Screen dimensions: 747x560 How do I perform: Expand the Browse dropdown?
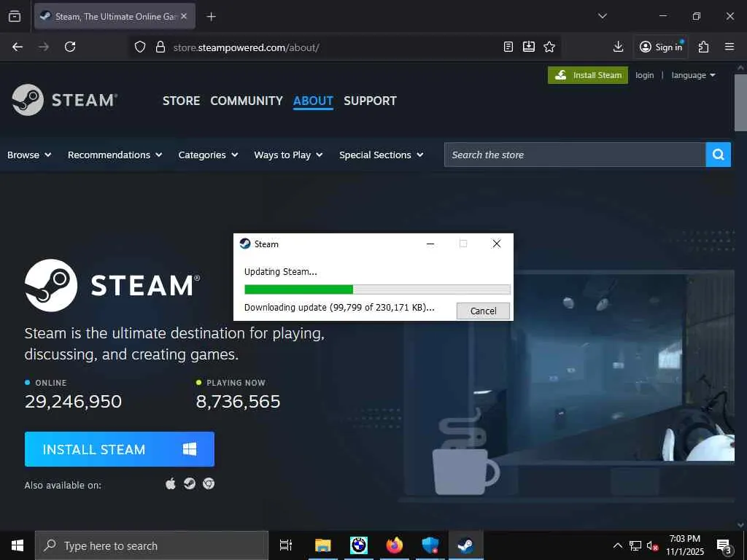point(29,155)
